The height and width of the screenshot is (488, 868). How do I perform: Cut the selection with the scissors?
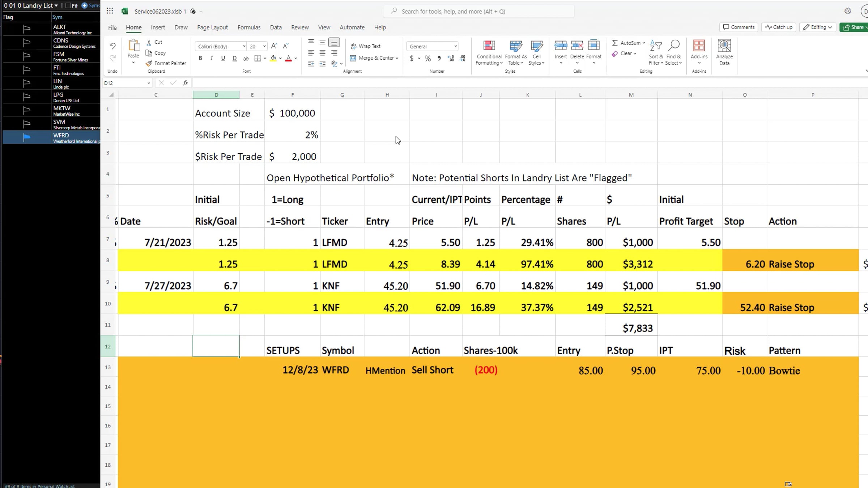[154, 42]
